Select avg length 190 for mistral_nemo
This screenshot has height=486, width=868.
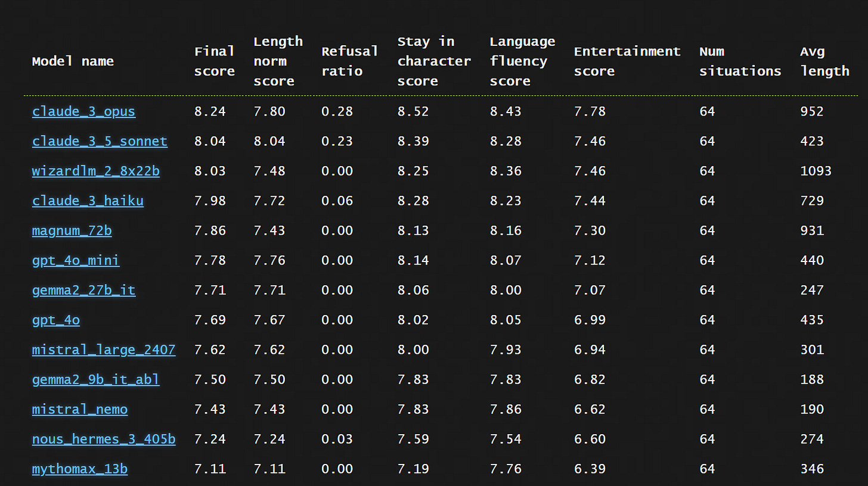[x=812, y=409]
